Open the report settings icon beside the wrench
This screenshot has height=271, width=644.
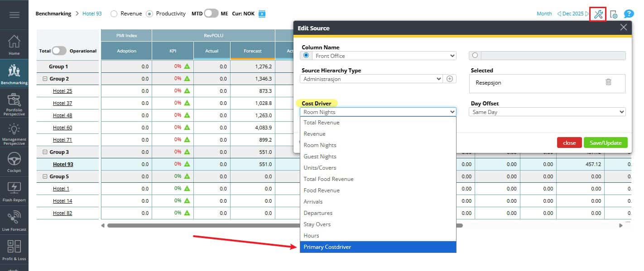tap(614, 14)
